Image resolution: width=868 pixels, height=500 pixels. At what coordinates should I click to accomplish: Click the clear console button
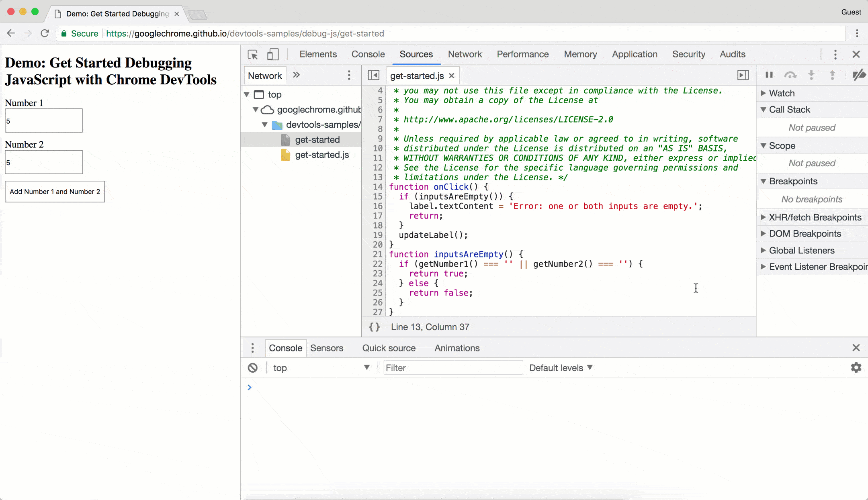[252, 368]
